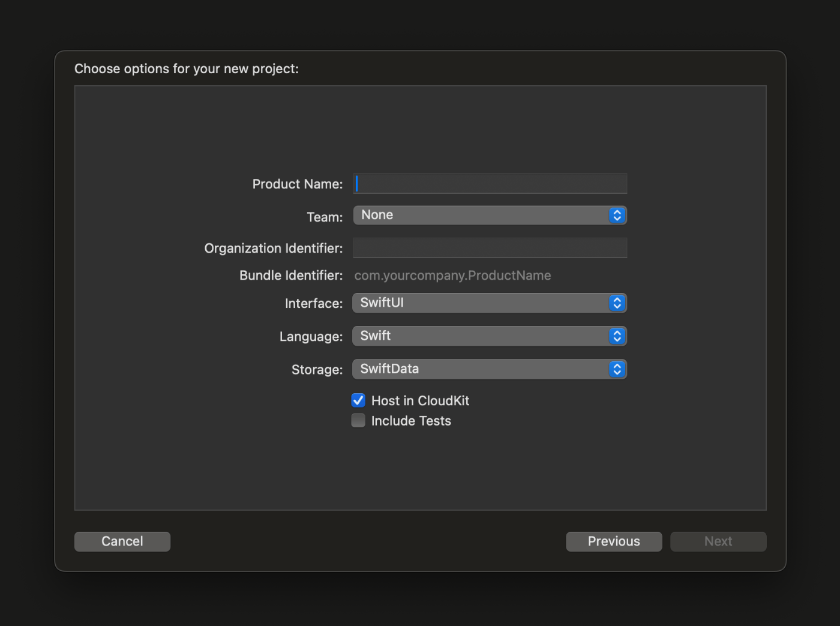Click the Next button

tap(718, 541)
